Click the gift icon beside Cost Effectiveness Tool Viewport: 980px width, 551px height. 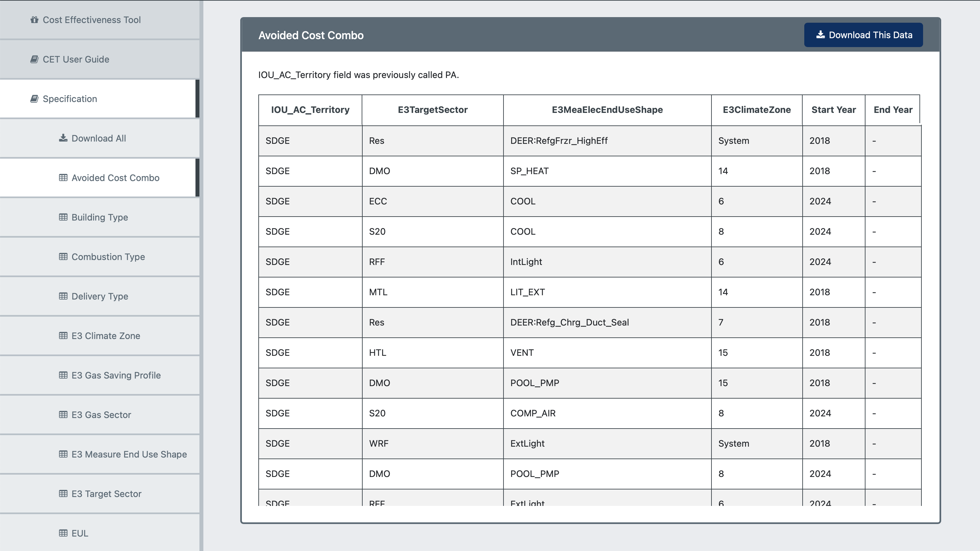click(x=34, y=20)
